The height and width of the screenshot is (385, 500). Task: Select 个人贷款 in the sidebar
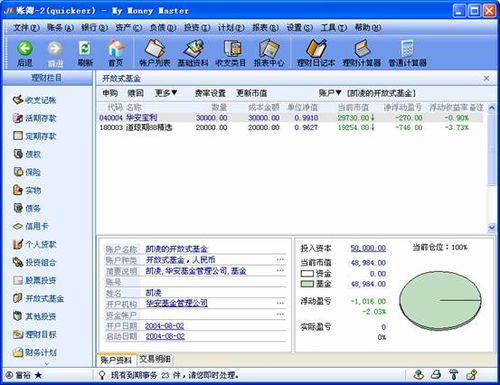point(34,244)
